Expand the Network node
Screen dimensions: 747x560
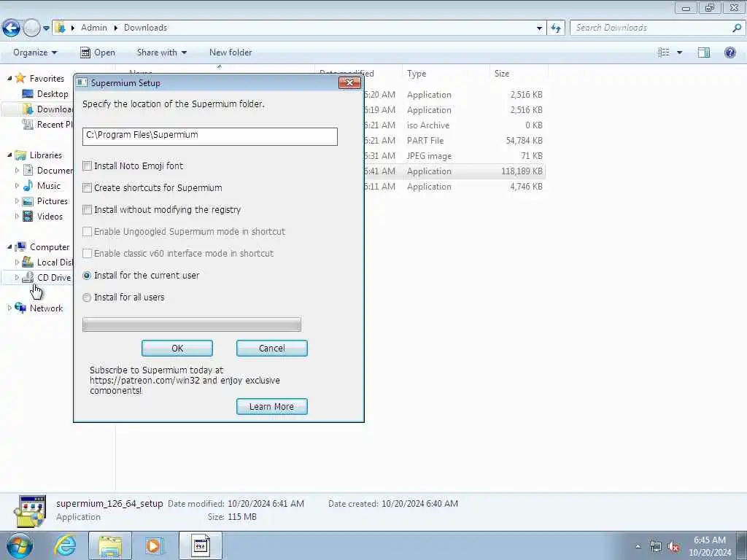pyautogui.click(x=9, y=308)
